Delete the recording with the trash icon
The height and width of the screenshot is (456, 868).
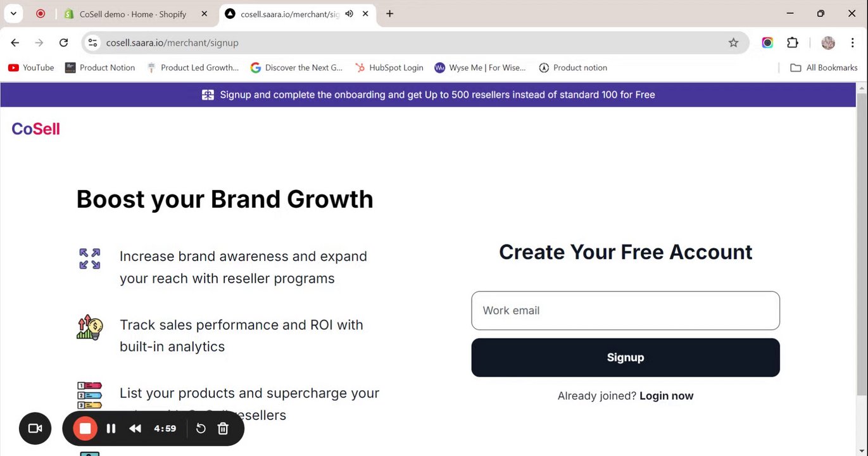coord(223,429)
